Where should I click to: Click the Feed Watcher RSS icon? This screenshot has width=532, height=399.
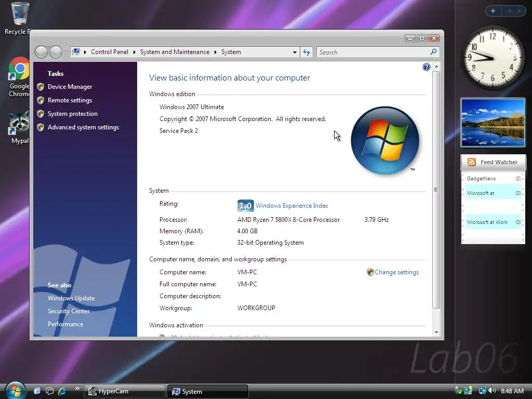(471, 162)
